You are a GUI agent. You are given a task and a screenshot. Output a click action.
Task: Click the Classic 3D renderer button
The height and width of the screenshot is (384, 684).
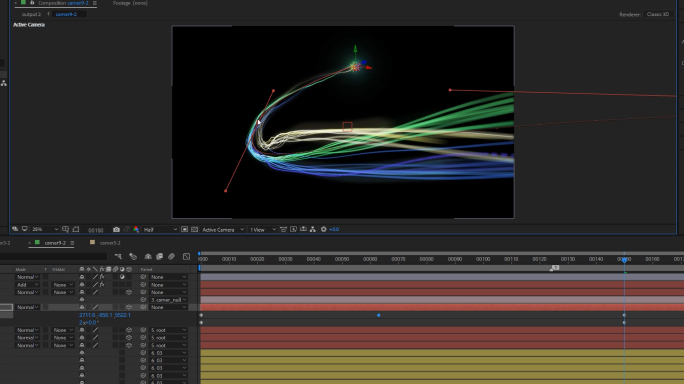point(658,14)
